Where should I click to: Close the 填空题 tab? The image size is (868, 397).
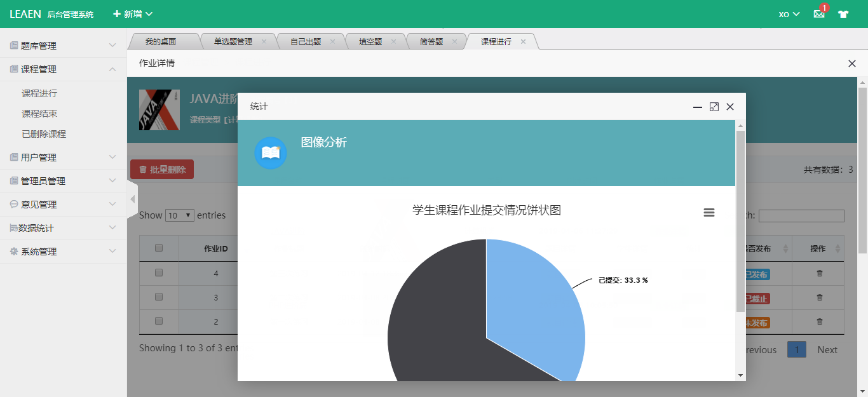pos(393,41)
